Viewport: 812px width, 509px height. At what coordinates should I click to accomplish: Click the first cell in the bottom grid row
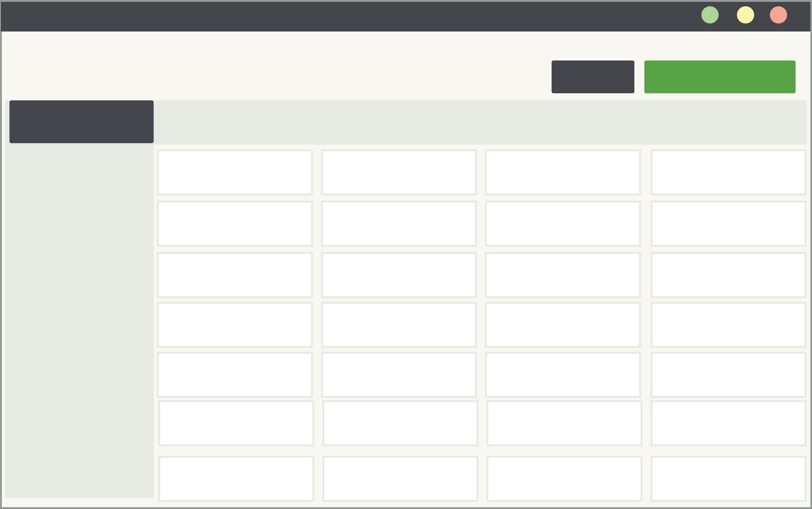click(x=236, y=478)
